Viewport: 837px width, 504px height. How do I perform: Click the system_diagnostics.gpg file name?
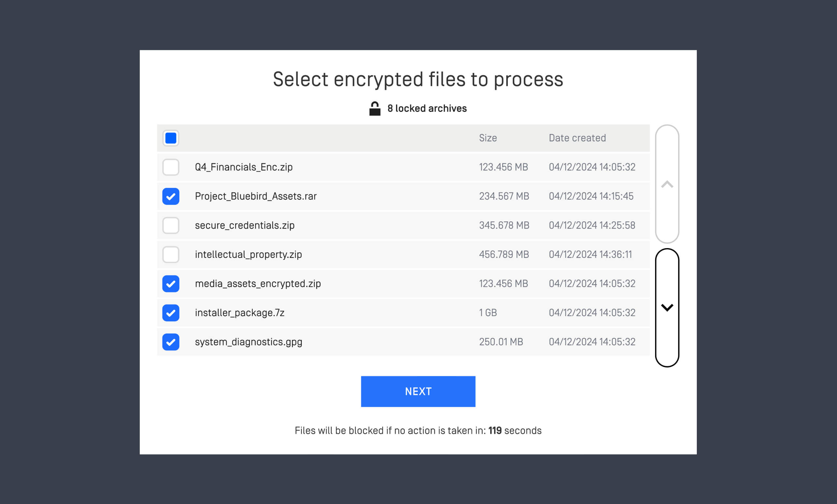pyautogui.click(x=248, y=342)
